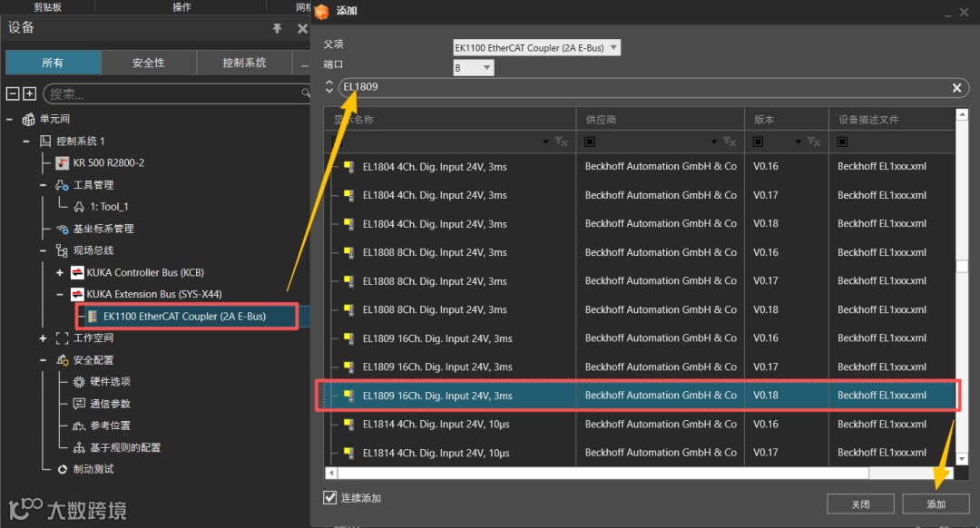Image resolution: width=980 pixels, height=528 pixels.
Task: Click the EK1100 EtherCAT Coupler module icon
Action: 93,317
